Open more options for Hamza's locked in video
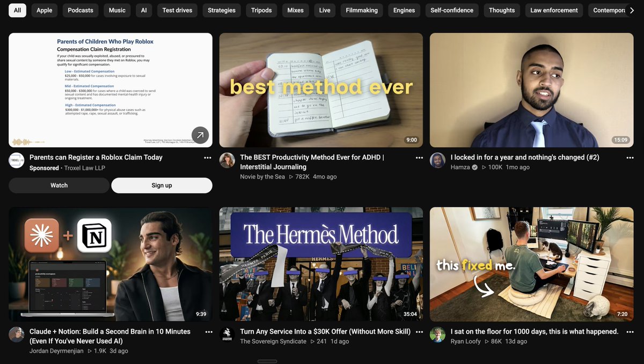Screen dimensions: 644x364 630,158
